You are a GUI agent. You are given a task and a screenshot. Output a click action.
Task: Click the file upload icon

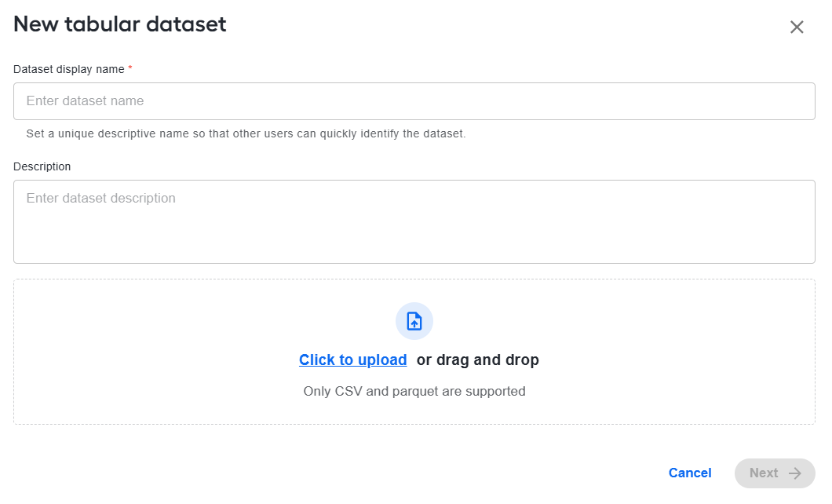(x=414, y=322)
